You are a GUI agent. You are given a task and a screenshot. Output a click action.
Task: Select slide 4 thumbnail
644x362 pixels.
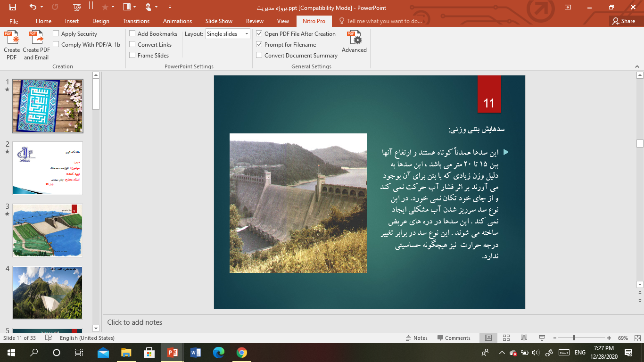coord(47,293)
